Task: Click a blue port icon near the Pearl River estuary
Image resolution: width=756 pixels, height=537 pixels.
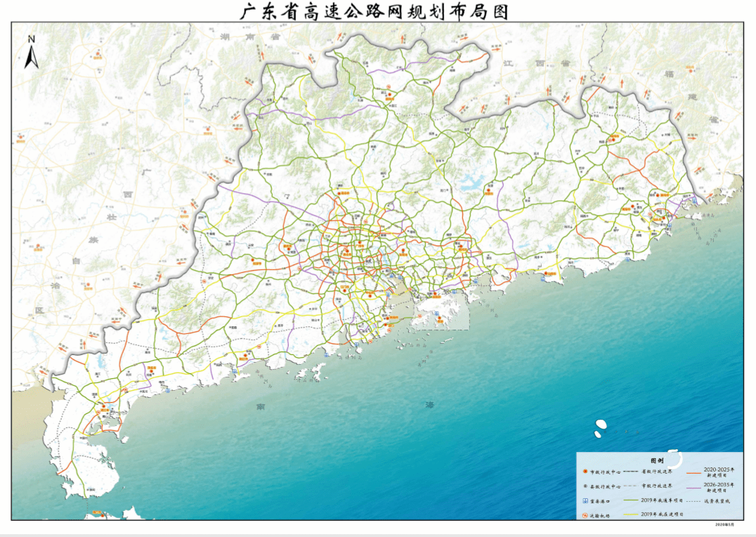Action: click(x=391, y=275)
